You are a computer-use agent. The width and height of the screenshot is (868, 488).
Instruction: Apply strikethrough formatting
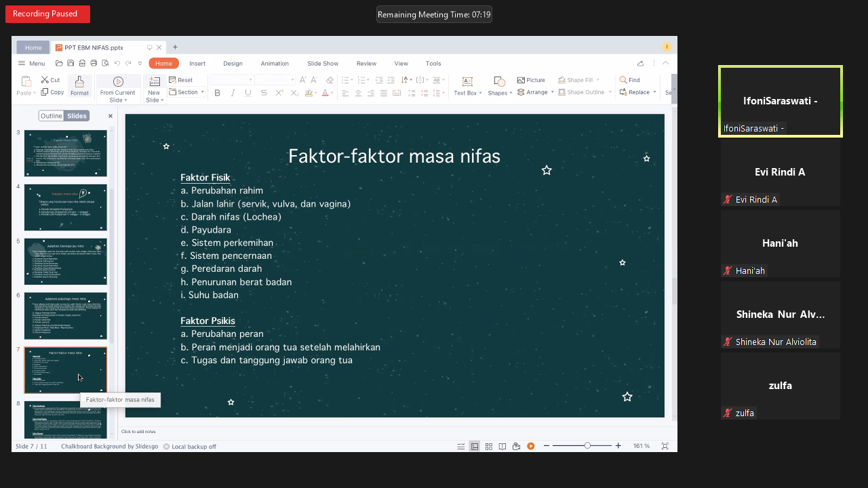tap(264, 93)
